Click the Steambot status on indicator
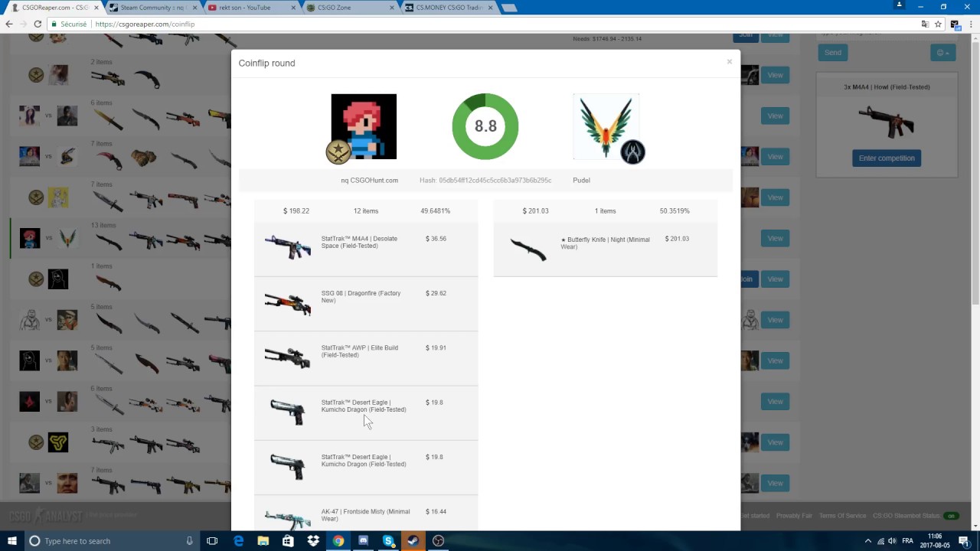This screenshot has height=551, width=980. (952, 516)
